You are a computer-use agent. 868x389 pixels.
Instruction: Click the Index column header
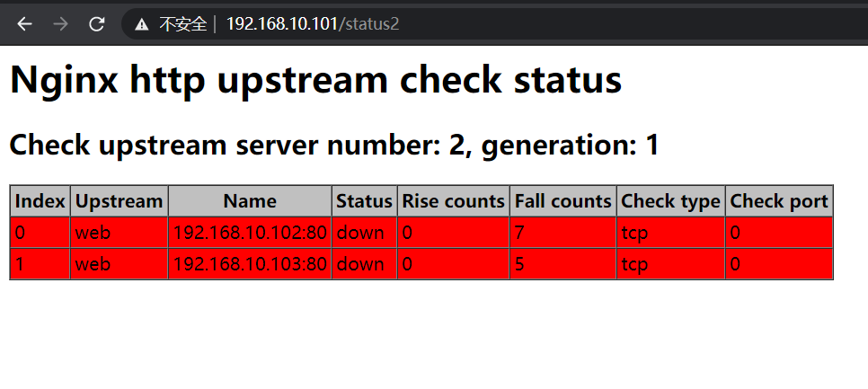pyautogui.click(x=40, y=201)
